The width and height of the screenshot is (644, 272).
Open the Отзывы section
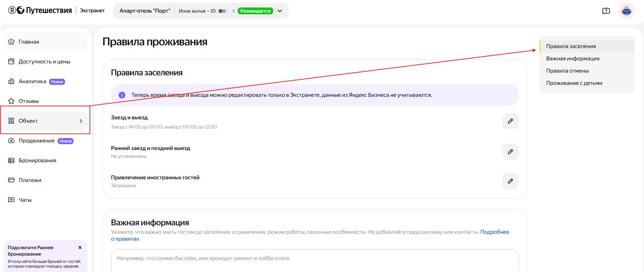(x=46, y=101)
